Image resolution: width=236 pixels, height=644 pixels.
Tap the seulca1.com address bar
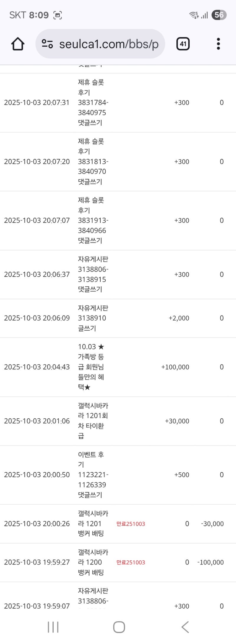[109, 44]
